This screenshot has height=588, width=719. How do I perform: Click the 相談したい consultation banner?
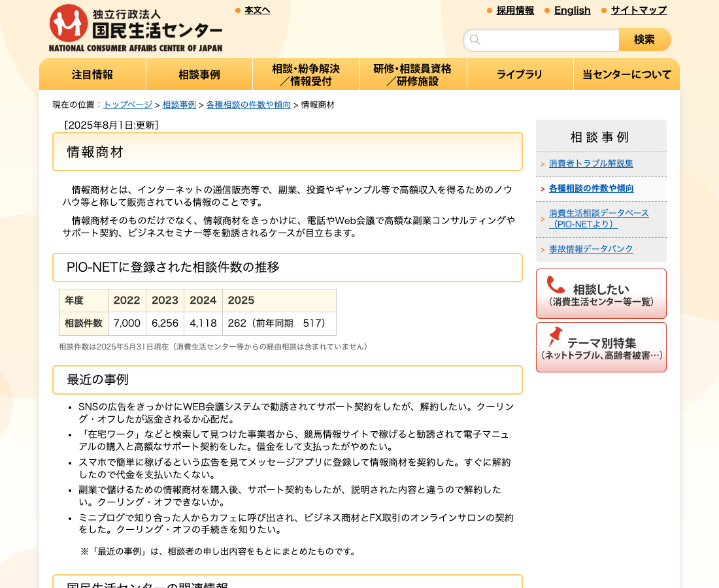click(x=601, y=294)
